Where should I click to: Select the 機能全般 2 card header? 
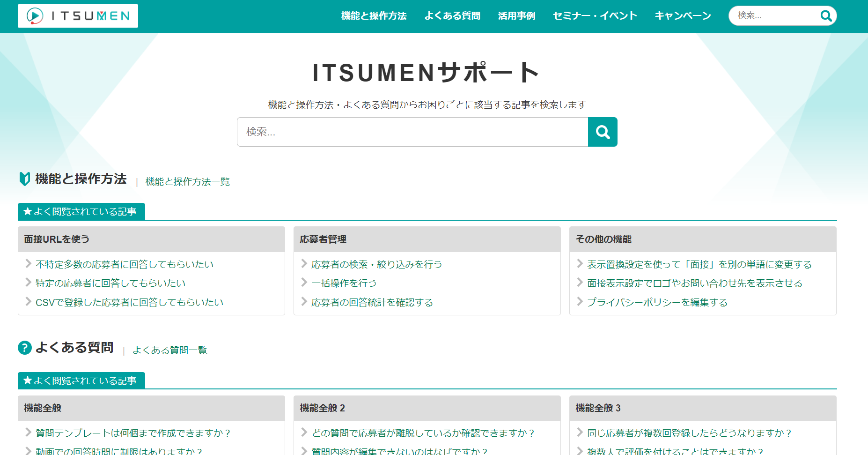[427, 408]
